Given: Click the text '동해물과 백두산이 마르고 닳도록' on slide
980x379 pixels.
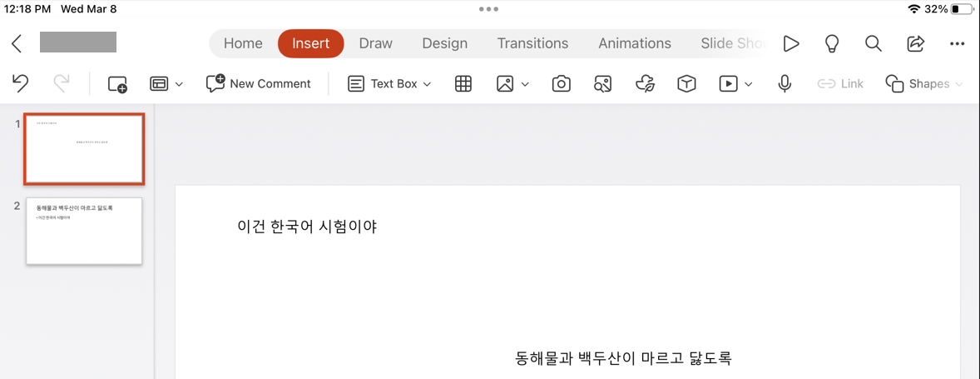Looking at the screenshot, I should (x=623, y=358).
